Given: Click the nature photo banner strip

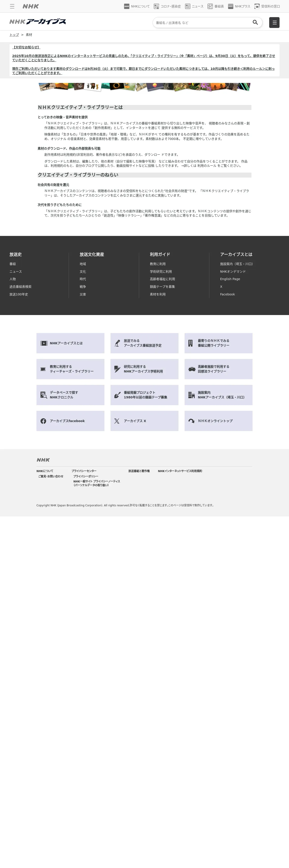Looking at the screenshot, I should (145, 87).
